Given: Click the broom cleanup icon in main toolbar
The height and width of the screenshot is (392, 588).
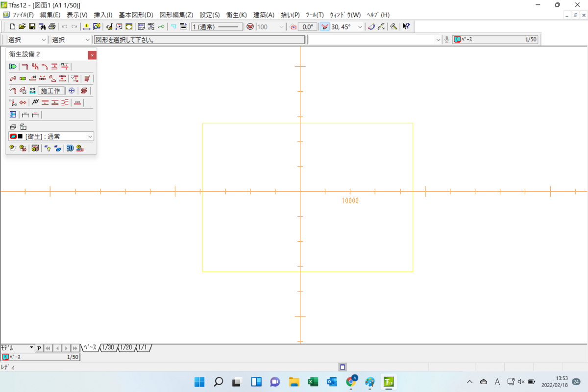Looking at the screenshot, I should tap(110, 27).
